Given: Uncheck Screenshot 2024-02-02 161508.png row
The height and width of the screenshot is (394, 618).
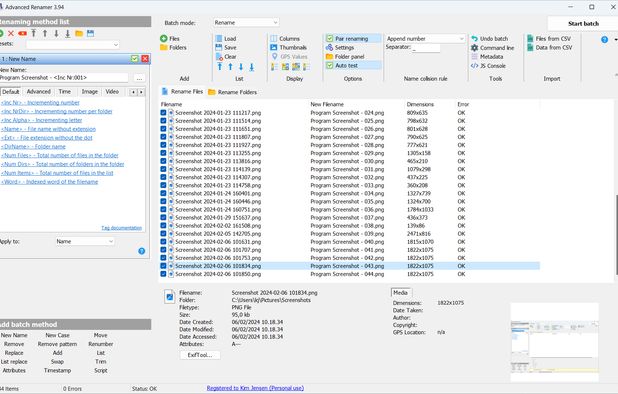Looking at the screenshot, I should [163, 226].
